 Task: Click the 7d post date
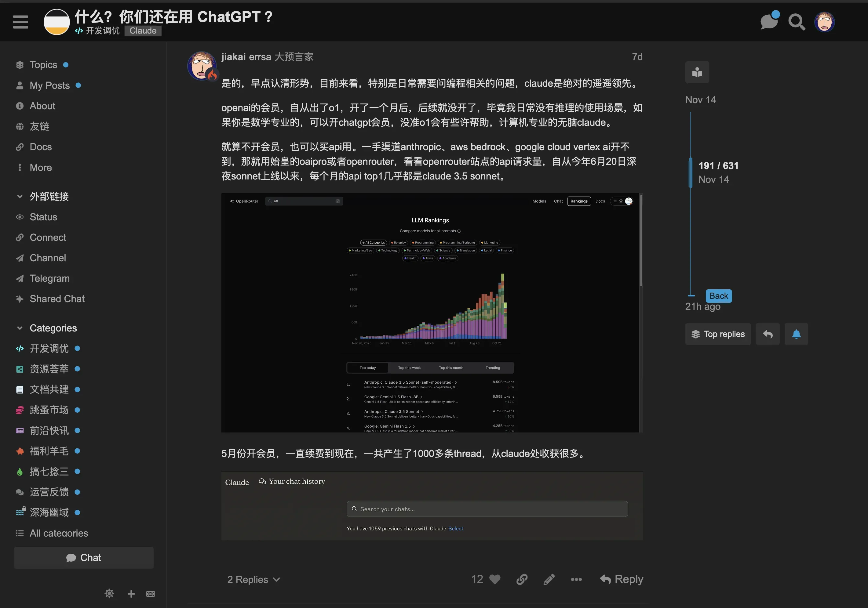pos(637,57)
